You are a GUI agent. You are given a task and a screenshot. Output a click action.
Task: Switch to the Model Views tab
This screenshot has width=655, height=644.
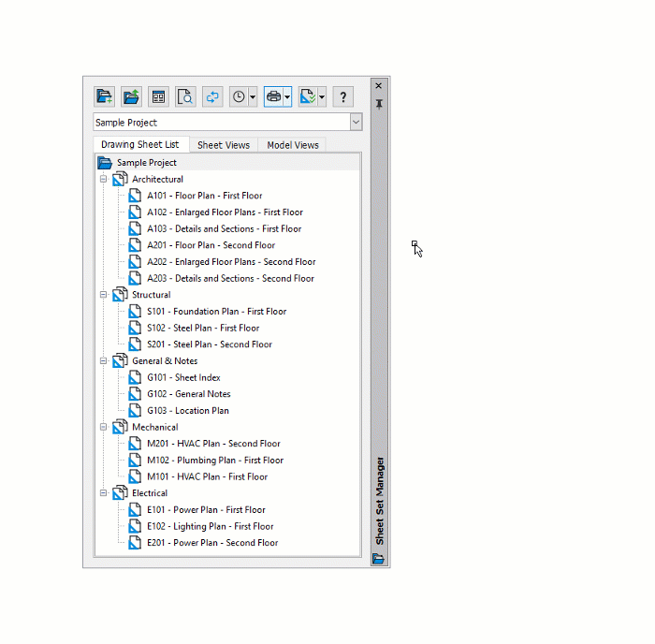tap(292, 145)
